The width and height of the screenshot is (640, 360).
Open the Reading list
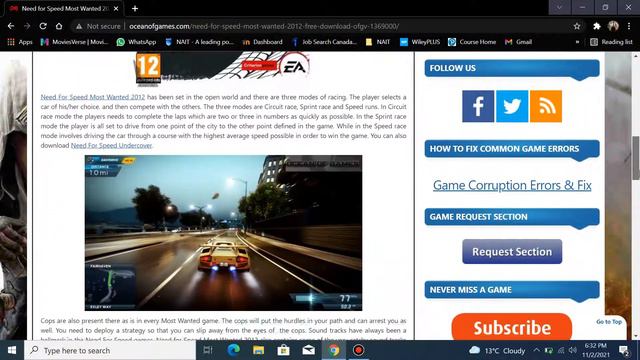click(611, 42)
